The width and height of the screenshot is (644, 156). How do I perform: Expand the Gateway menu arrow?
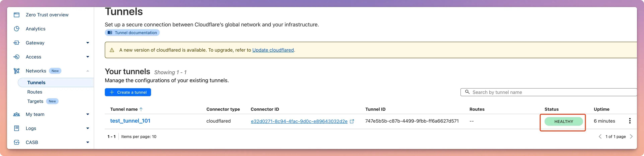pos(88,43)
